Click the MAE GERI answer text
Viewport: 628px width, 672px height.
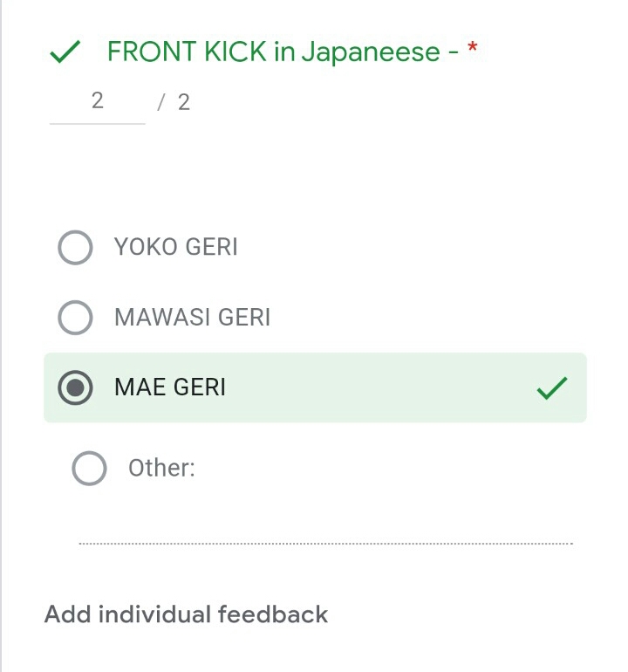(x=170, y=388)
